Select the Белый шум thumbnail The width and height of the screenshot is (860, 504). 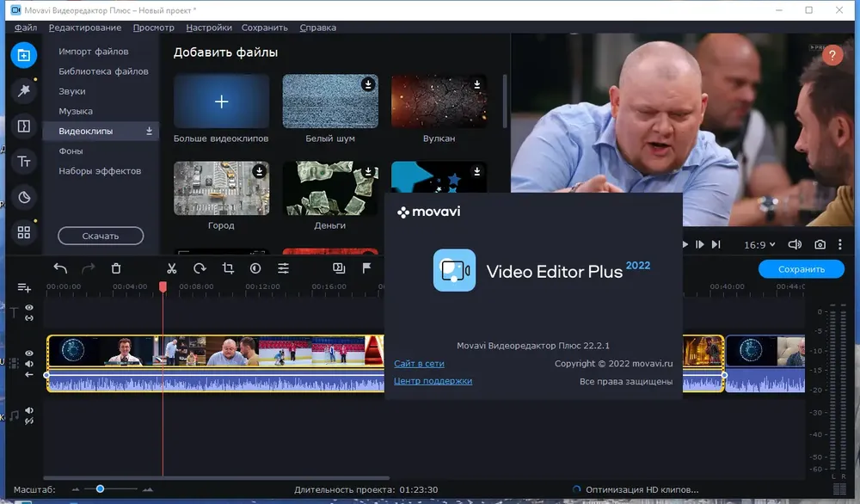(330, 101)
